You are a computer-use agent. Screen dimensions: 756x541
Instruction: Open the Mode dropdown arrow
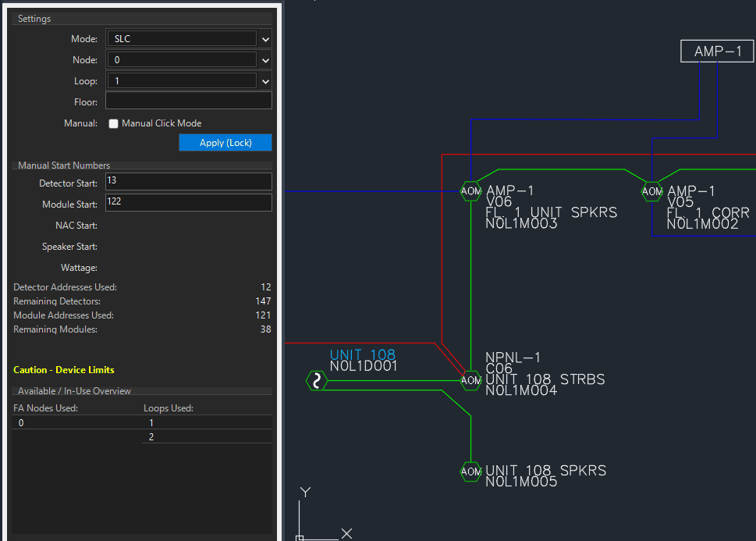(x=265, y=39)
